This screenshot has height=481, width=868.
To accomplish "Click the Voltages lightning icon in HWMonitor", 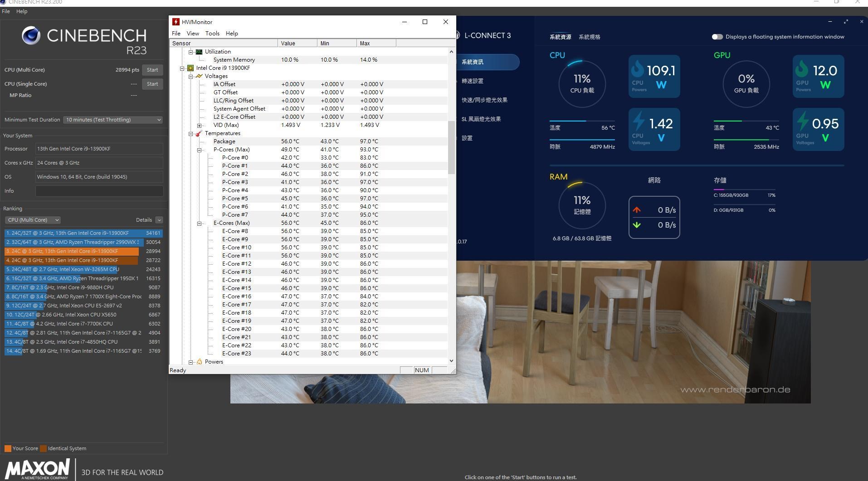I will (199, 76).
